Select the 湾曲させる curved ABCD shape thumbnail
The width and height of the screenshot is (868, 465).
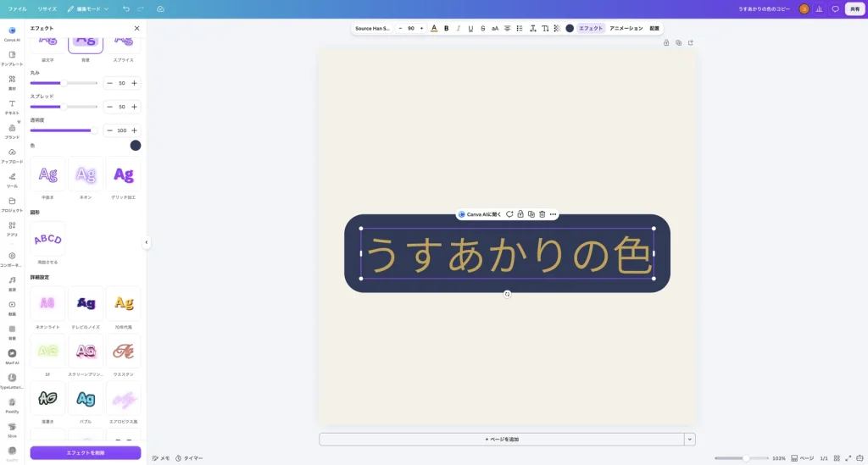click(x=47, y=239)
